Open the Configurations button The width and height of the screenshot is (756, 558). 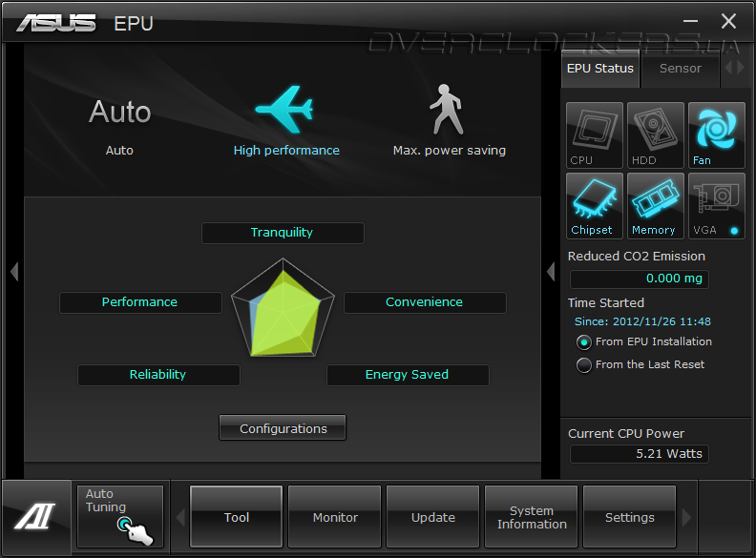point(283,428)
